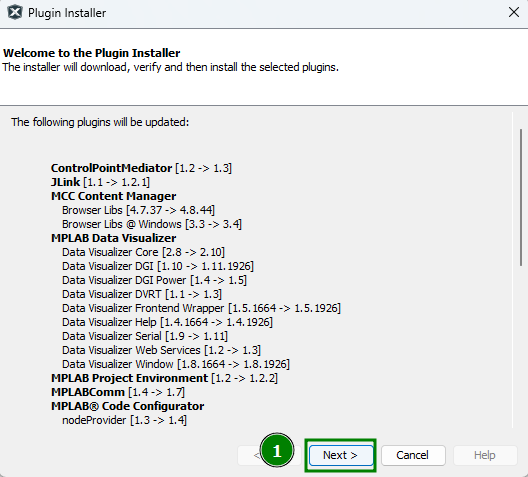Viewport: 528px width, 477px height.
Task: Click the vertical scrollbar of plugin list
Action: point(521,197)
